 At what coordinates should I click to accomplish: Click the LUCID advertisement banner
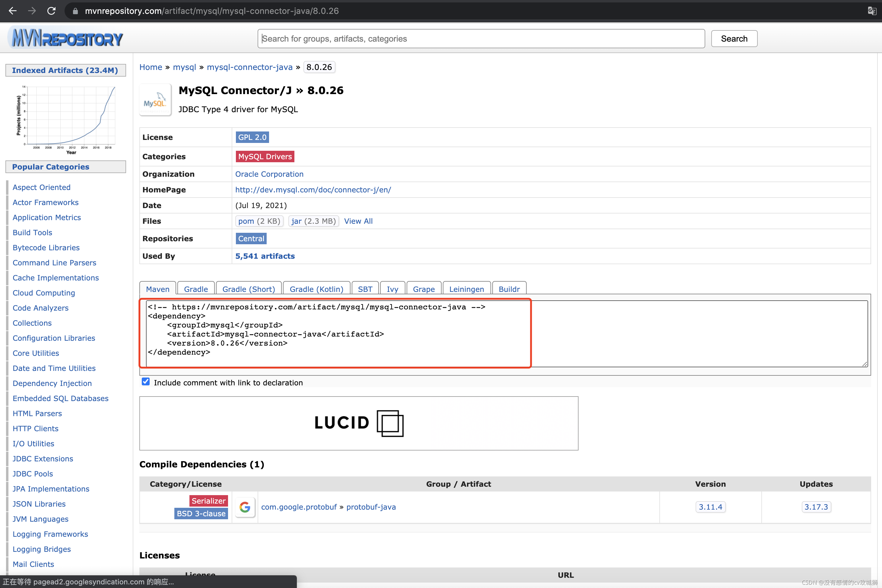[359, 423]
